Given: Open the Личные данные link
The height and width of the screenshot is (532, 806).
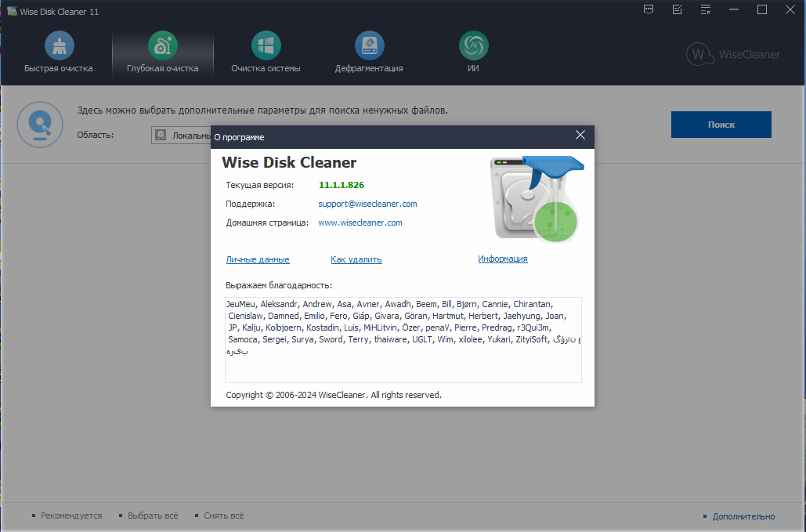Looking at the screenshot, I should [258, 259].
